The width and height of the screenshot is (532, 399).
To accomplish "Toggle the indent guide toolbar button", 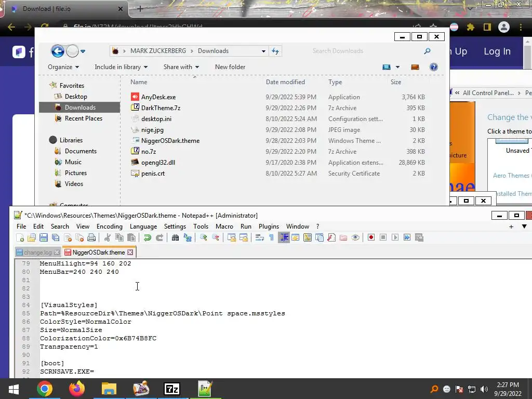I will 284,237.
